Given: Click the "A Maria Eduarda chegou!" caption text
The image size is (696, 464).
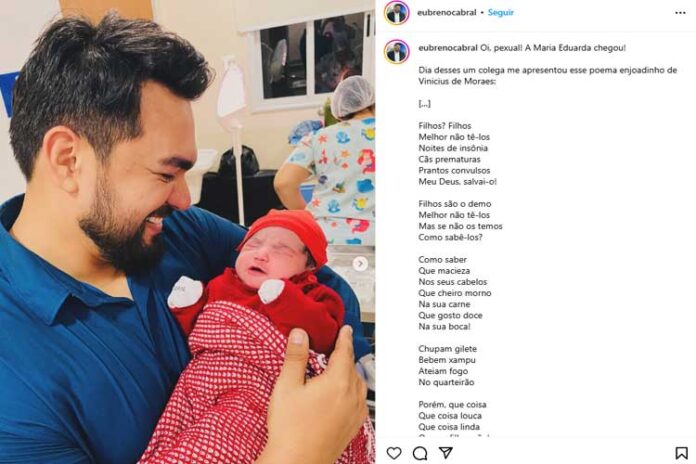Looking at the screenshot, I should coord(575,48).
